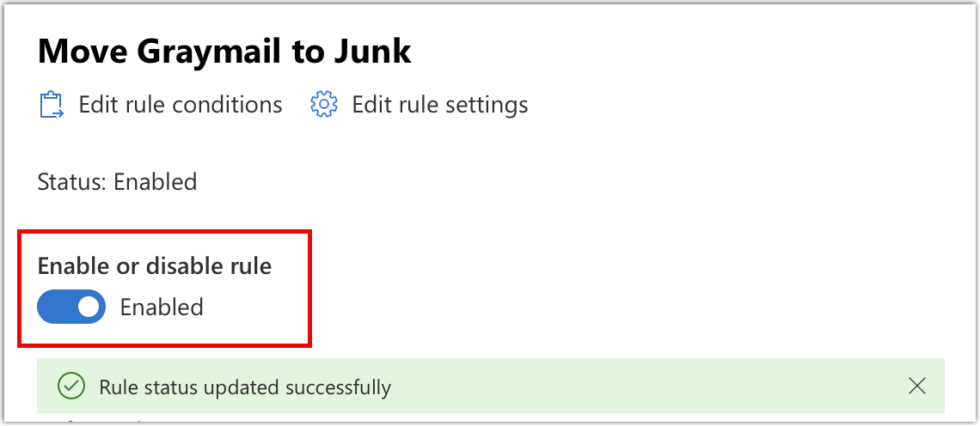
Task: Click the "Move Graymail to Junk" title
Action: coord(224,52)
